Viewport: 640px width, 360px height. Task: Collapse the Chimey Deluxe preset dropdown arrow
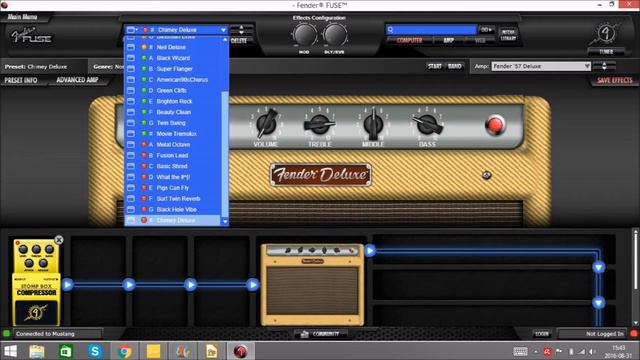pos(223,30)
